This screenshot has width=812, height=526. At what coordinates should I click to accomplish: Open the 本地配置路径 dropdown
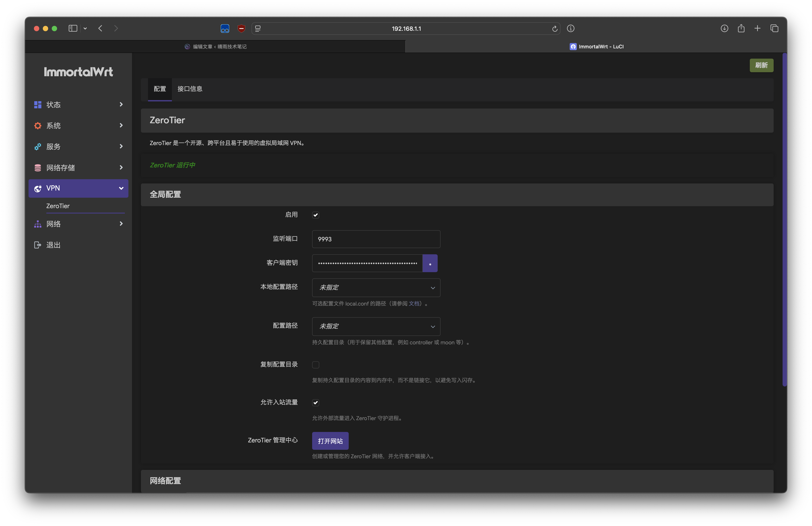(376, 288)
